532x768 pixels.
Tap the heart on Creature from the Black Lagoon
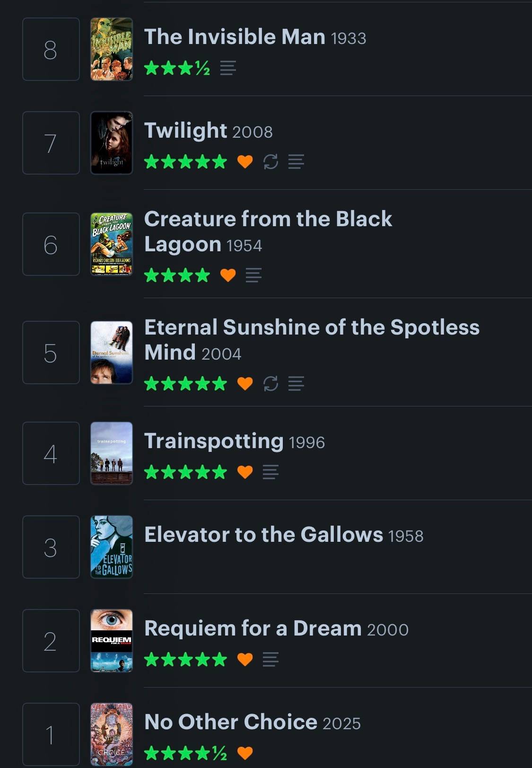[228, 275]
